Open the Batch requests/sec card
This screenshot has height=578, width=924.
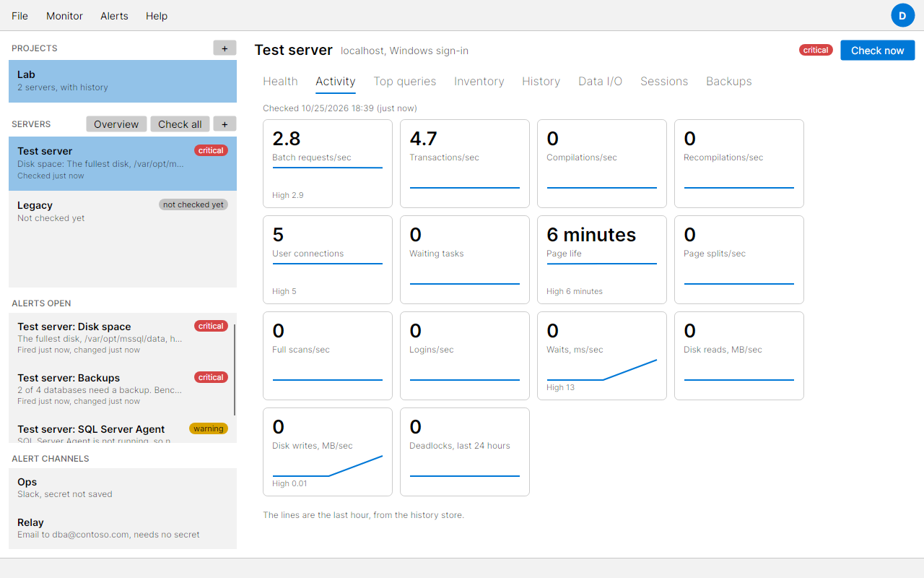[328, 164]
